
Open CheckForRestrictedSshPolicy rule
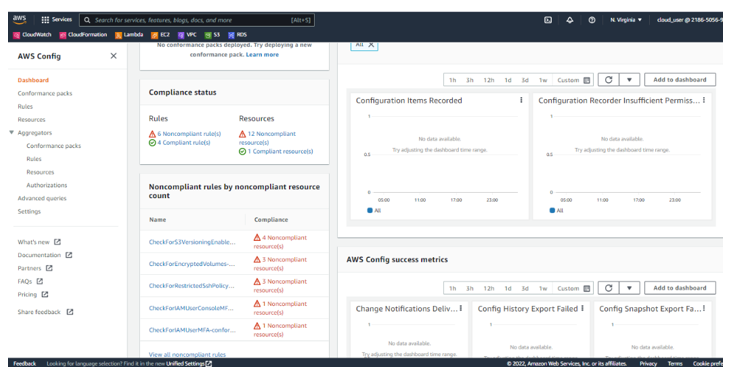click(x=191, y=286)
